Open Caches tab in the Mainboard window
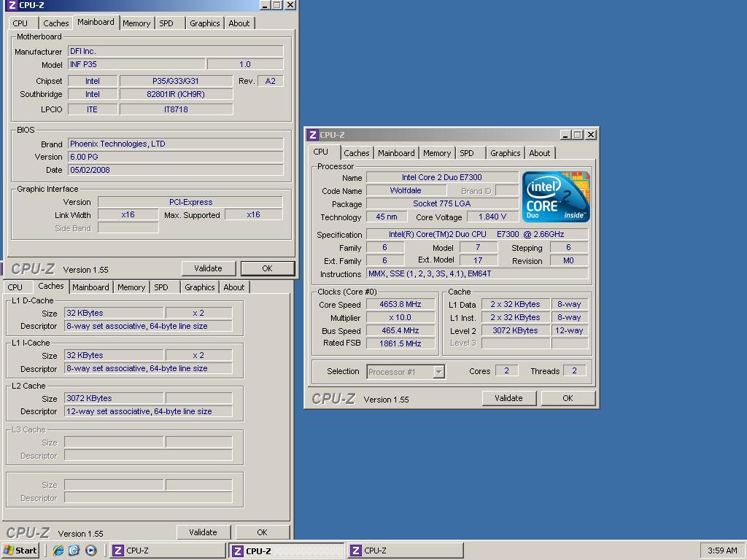This screenshot has height=560, width=747. 55,23
